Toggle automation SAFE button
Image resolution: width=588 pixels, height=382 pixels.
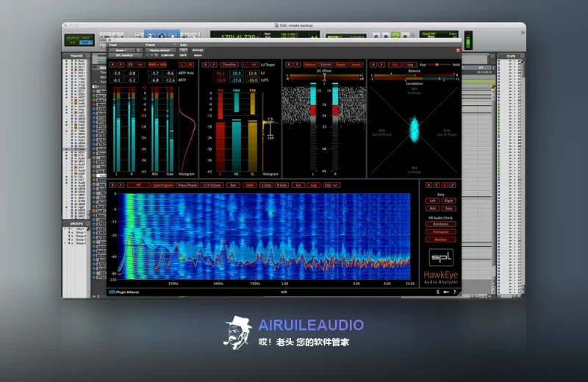[183, 55]
